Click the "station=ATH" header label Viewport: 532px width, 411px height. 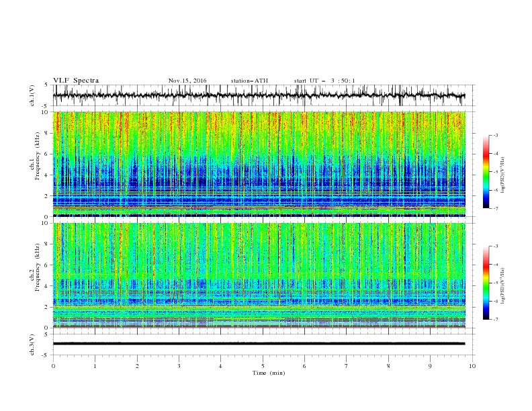249,81
